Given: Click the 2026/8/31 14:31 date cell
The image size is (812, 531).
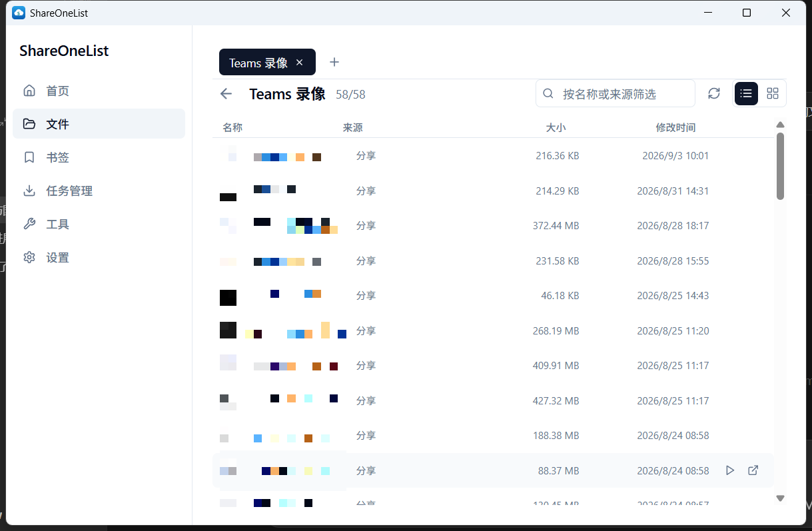Looking at the screenshot, I should tap(673, 191).
